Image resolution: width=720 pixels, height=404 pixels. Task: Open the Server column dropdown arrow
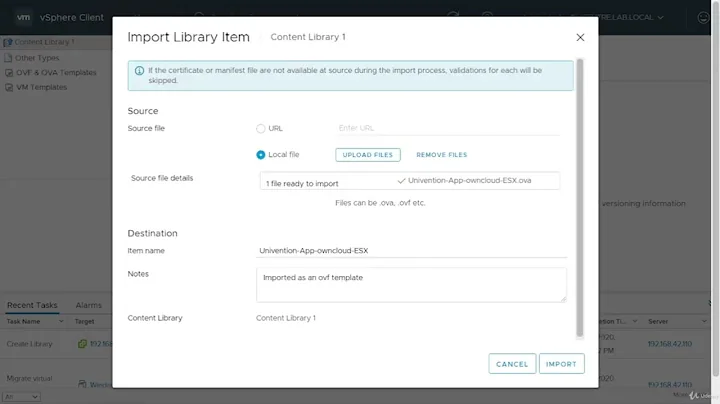pyautogui.click(x=704, y=321)
